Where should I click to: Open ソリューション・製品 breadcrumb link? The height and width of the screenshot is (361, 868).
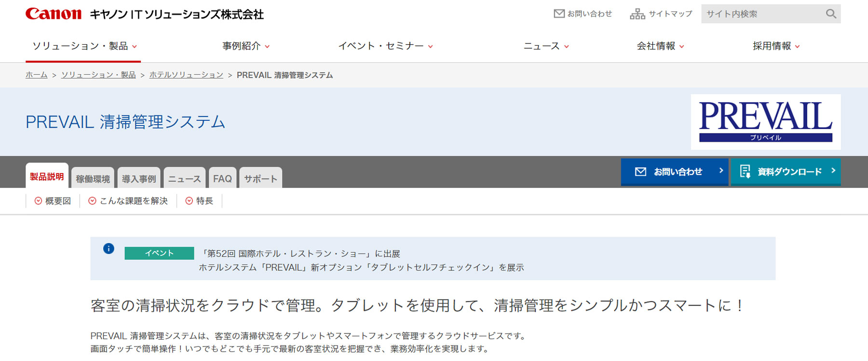click(x=98, y=75)
